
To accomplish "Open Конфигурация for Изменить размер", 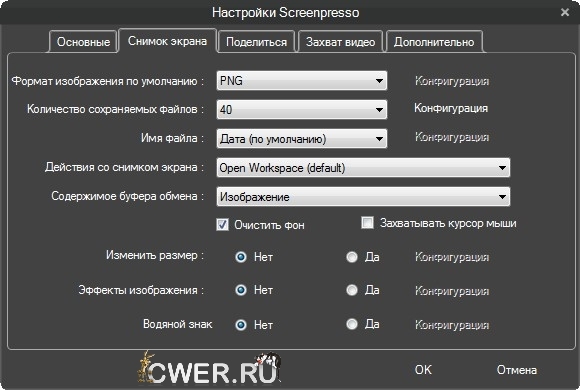I will click(452, 257).
